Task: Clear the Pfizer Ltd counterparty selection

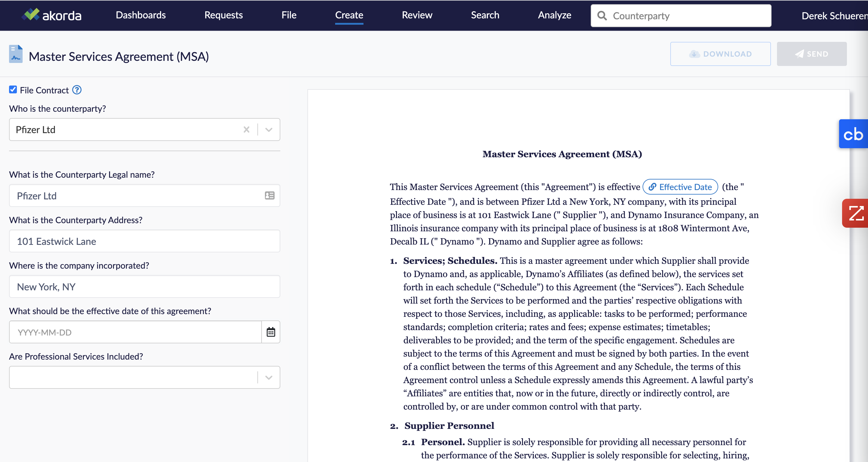Action: 246,130
